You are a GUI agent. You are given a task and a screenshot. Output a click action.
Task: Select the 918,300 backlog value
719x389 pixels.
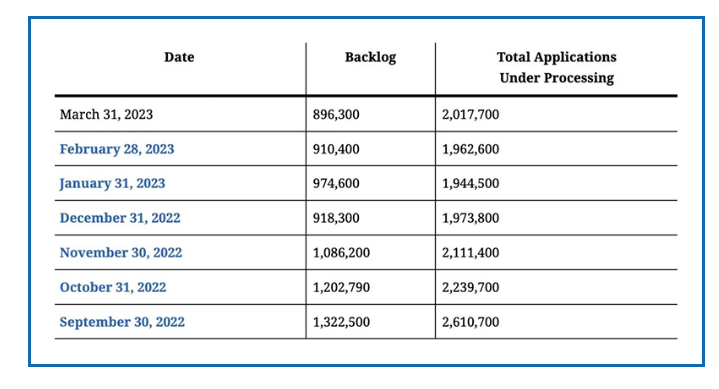click(336, 218)
